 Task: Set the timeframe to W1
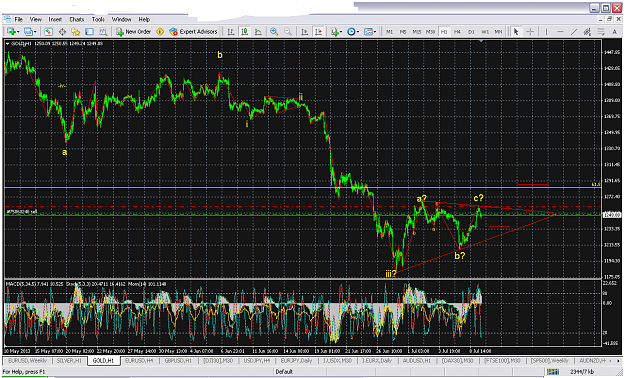click(485, 32)
